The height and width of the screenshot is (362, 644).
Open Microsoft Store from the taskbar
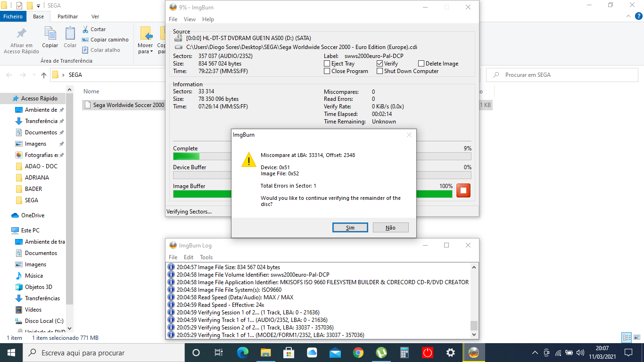289,353
